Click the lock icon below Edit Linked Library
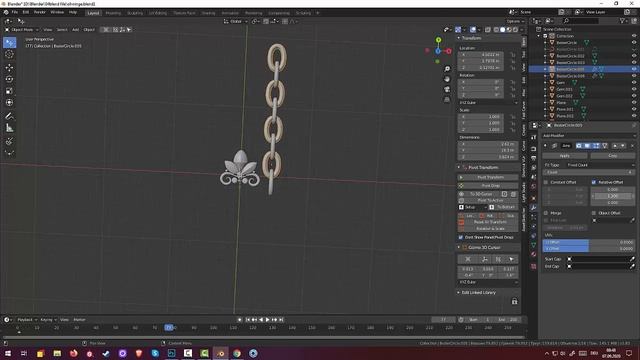The image size is (640, 360). pos(514,301)
